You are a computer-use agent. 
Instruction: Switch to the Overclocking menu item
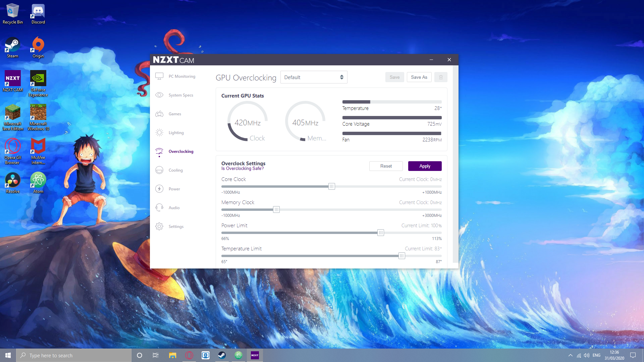pos(181,152)
